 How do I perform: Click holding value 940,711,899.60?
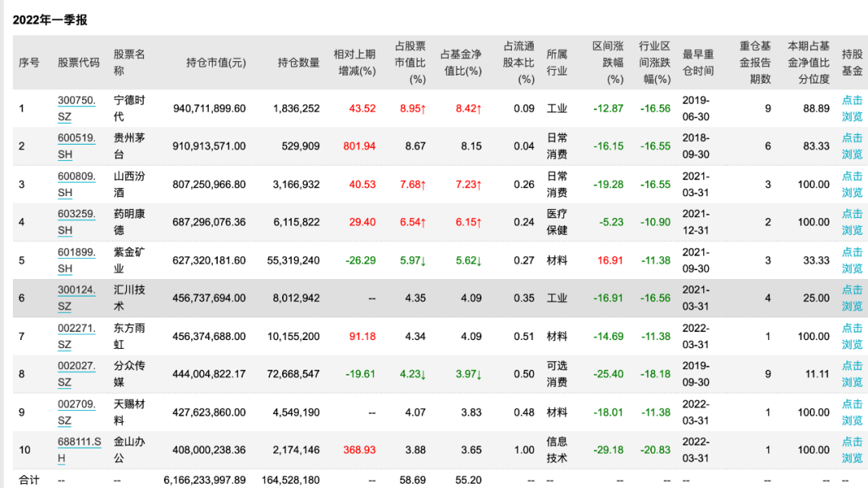[x=209, y=109]
